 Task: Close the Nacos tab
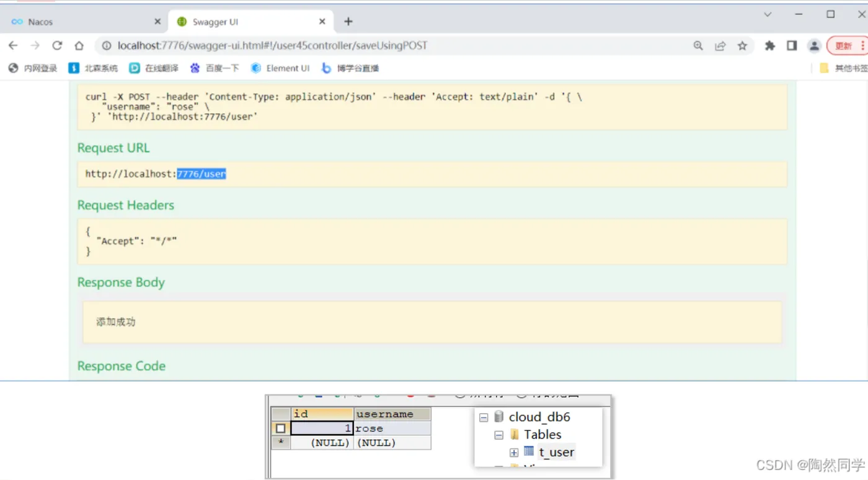157,22
